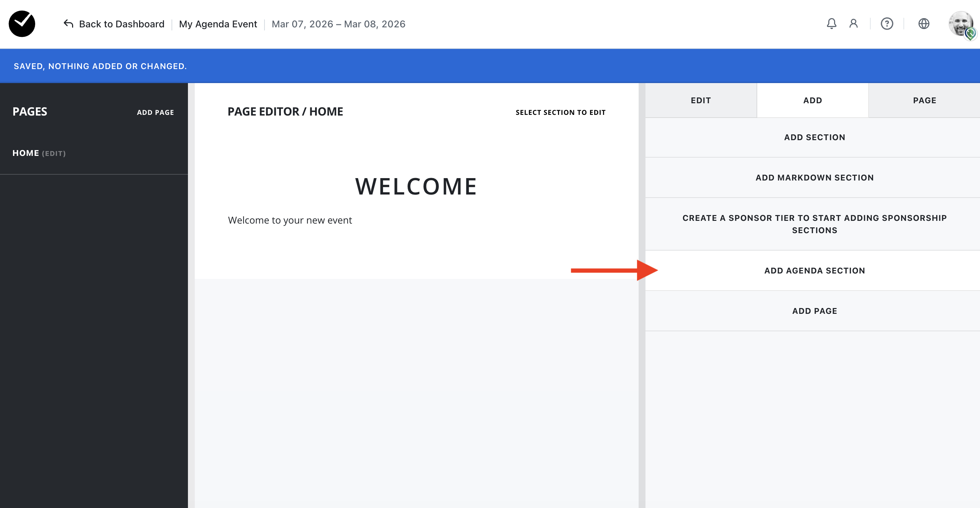Go Back to Dashboard
The image size is (980, 508).
click(121, 24)
